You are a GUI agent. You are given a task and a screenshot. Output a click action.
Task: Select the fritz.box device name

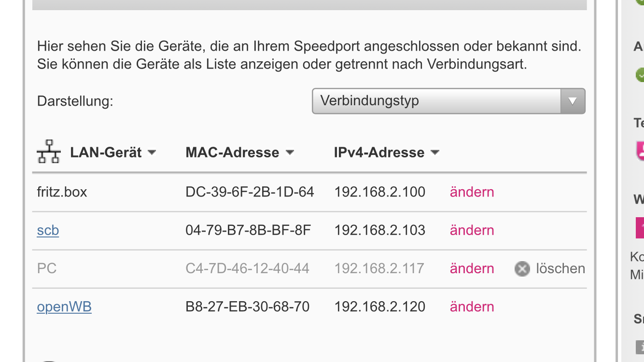point(62,192)
